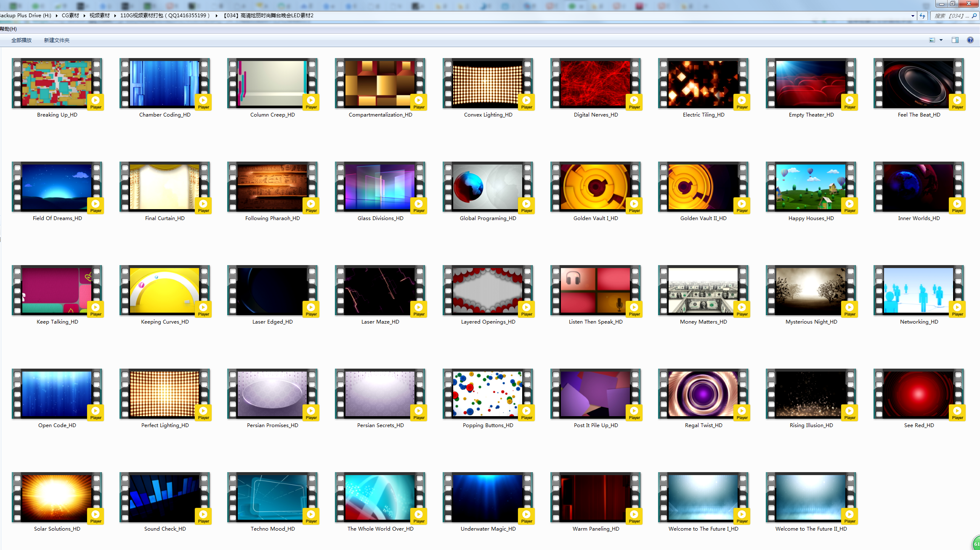Open the address bar history dropdown
The width and height of the screenshot is (980, 550).
(912, 16)
